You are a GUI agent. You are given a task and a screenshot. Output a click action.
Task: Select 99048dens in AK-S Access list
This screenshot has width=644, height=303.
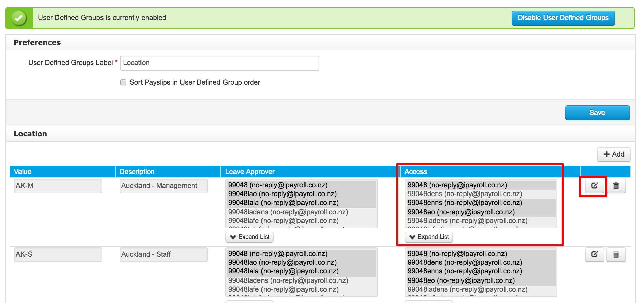click(x=481, y=262)
